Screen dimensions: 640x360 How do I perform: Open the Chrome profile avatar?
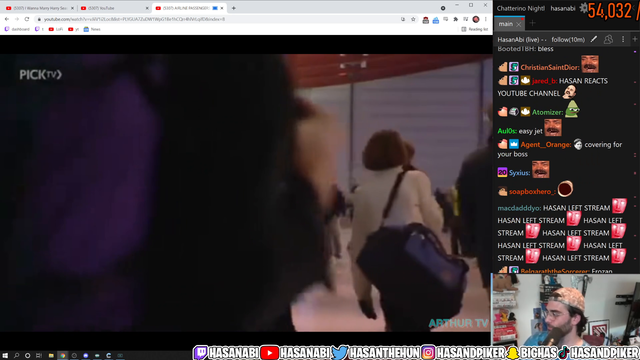pos(476,19)
